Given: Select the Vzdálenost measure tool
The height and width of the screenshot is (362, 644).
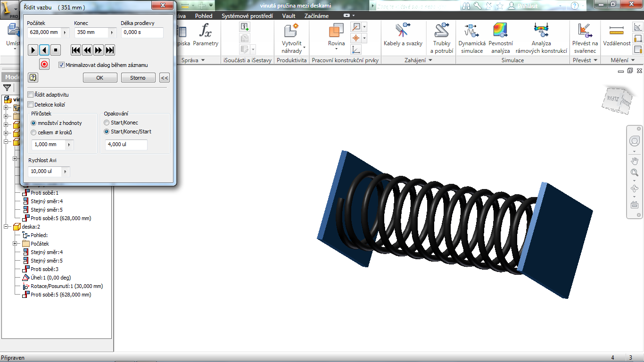Looking at the screenshot, I should tap(617, 35).
